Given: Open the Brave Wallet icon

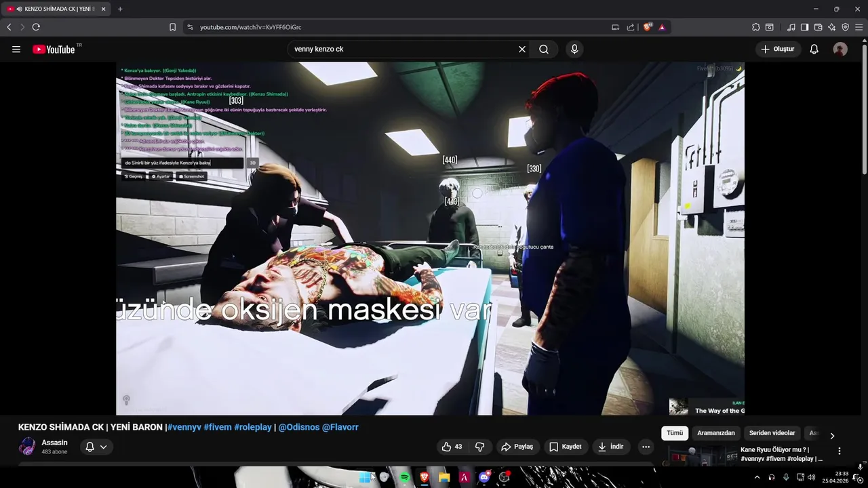Looking at the screenshot, I should [x=818, y=27].
